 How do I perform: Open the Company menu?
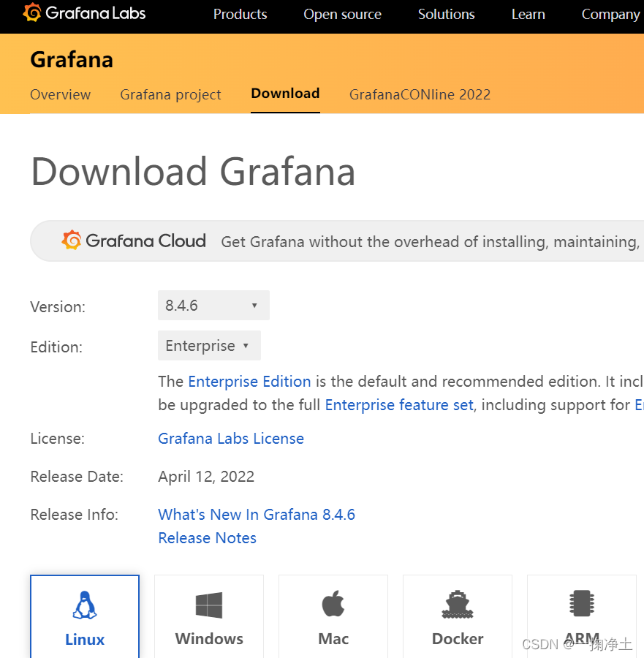point(610,15)
